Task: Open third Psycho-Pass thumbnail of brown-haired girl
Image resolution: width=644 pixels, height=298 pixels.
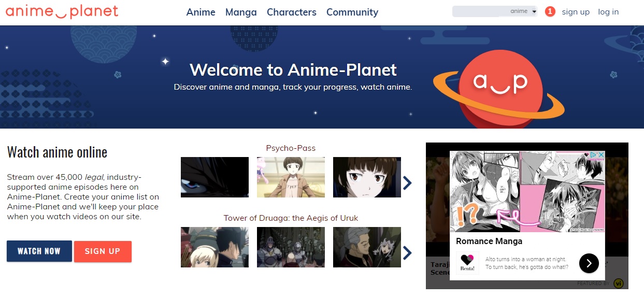Action: click(367, 177)
